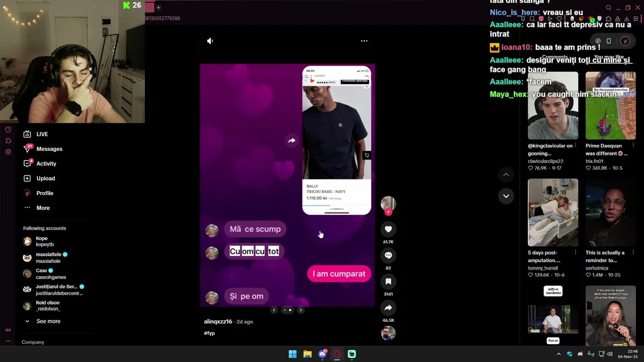Show previous photo slide with left arrow
The height and width of the screenshot is (362, 644).
point(274,310)
